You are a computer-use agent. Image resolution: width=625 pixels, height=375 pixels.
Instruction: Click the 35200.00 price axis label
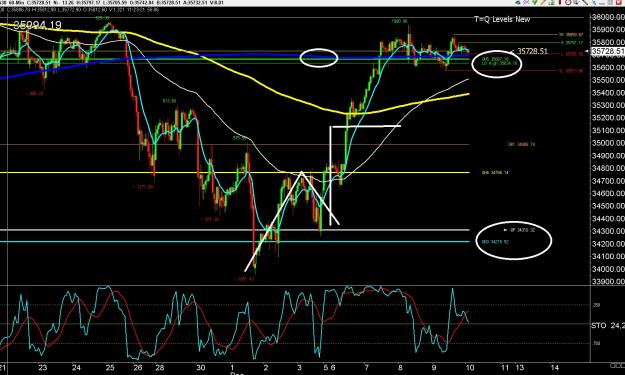pyautogui.click(x=609, y=118)
